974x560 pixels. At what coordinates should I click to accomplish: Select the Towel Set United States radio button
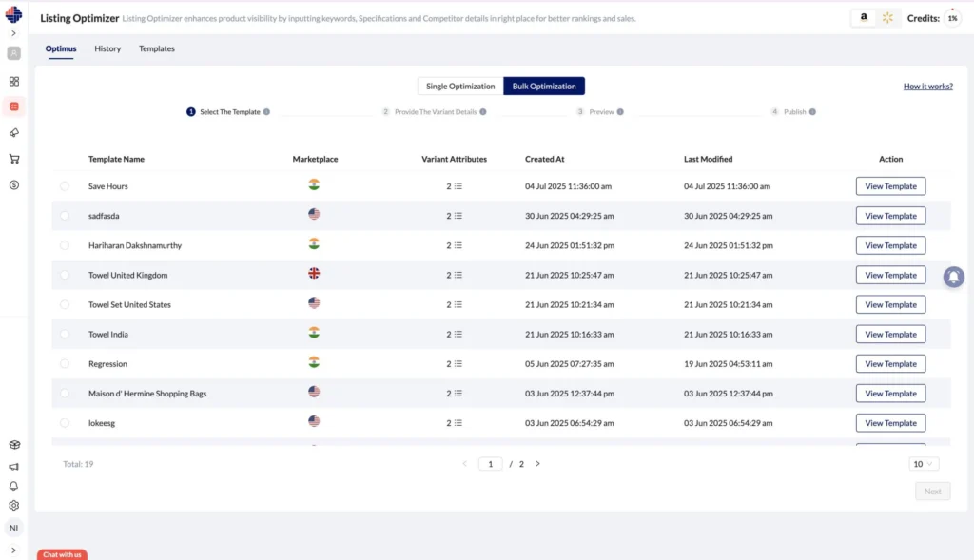click(x=65, y=305)
